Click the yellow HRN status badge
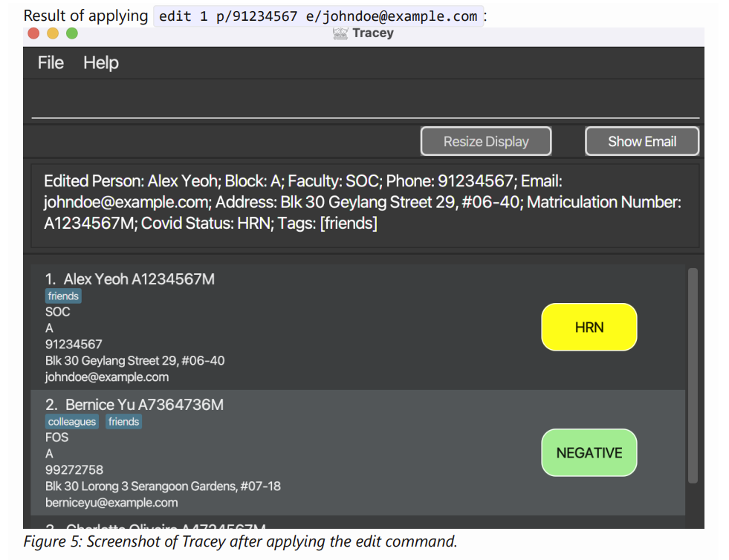The height and width of the screenshot is (560, 729). pyautogui.click(x=589, y=328)
